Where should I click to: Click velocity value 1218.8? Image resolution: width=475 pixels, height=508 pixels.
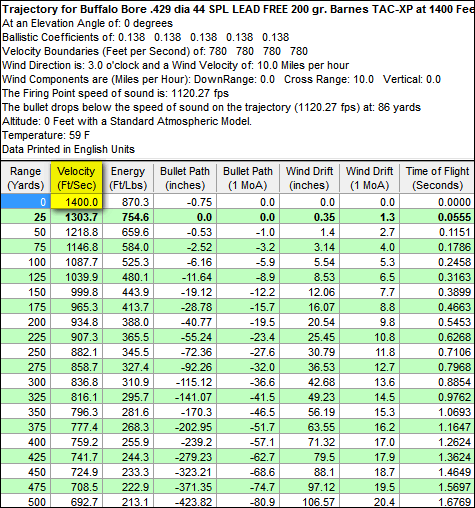pyautogui.click(x=76, y=232)
